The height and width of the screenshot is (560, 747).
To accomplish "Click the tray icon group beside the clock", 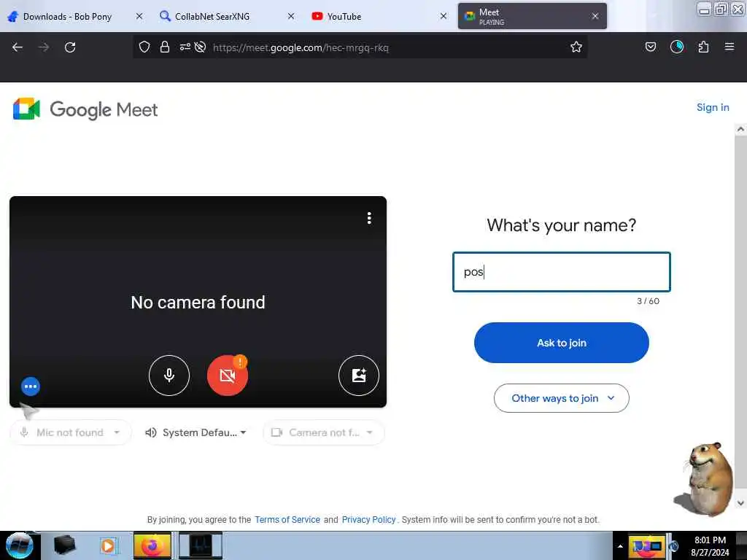I will pos(646,546).
